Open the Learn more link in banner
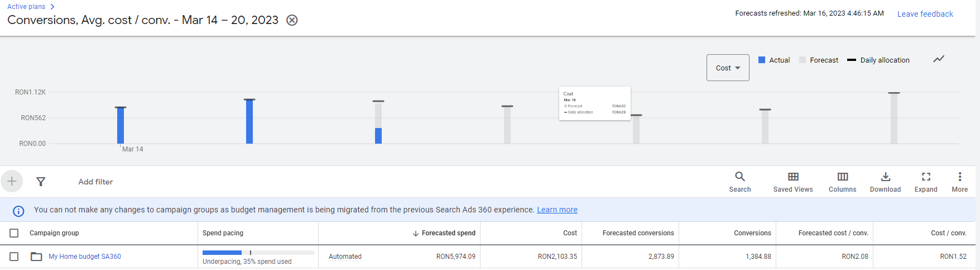This screenshot has width=980, height=270. pyautogui.click(x=557, y=210)
